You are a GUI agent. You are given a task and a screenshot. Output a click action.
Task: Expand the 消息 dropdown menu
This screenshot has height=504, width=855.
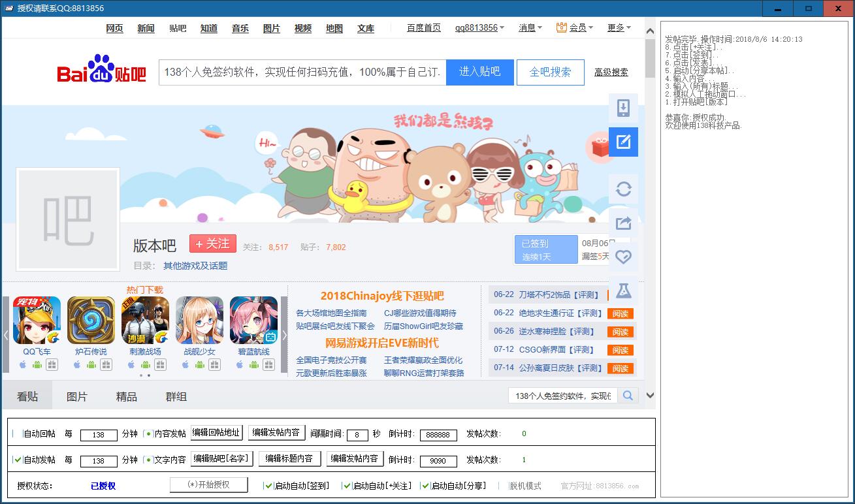click(x=530, y=28)
